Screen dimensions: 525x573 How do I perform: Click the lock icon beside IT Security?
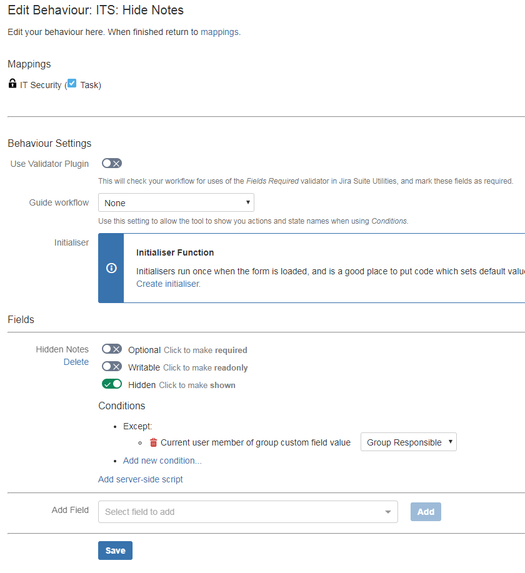tap(12, 83)
